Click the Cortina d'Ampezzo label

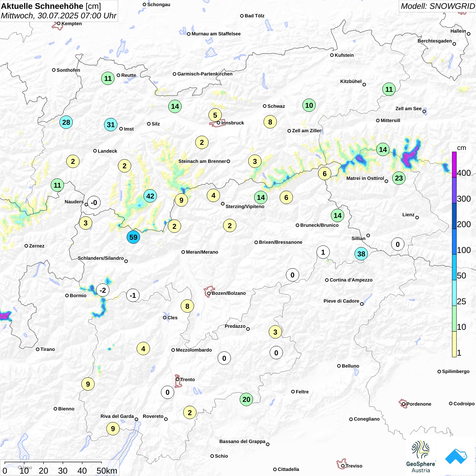[x=351, y=280]
